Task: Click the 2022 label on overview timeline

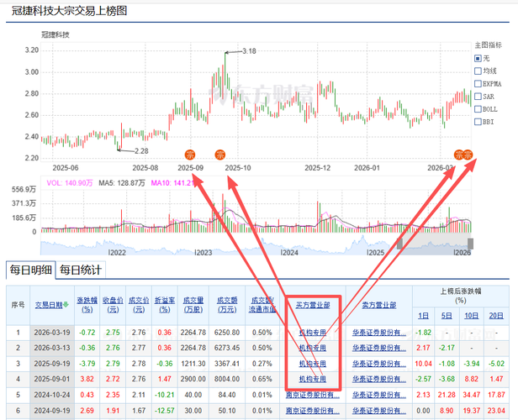Action: point(117,252)
